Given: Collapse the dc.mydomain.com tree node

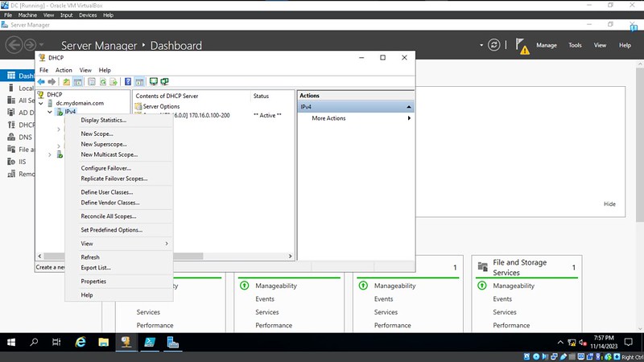Looking at the screenshot, I should (41, 104).
